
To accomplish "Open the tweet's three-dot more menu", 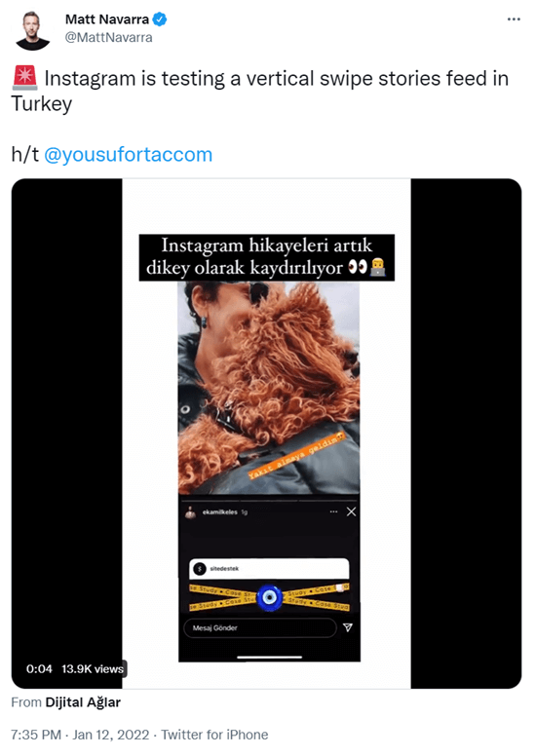I will point(514,19).
